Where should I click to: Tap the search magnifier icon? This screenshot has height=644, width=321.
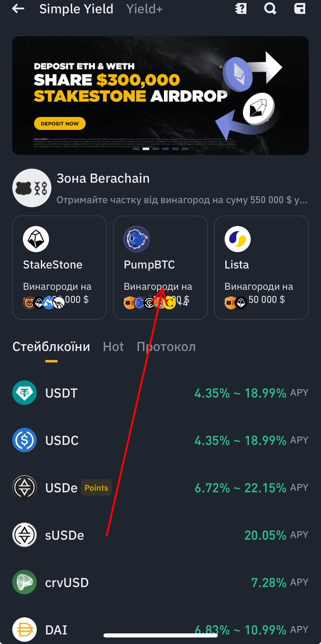pos(270,9)
